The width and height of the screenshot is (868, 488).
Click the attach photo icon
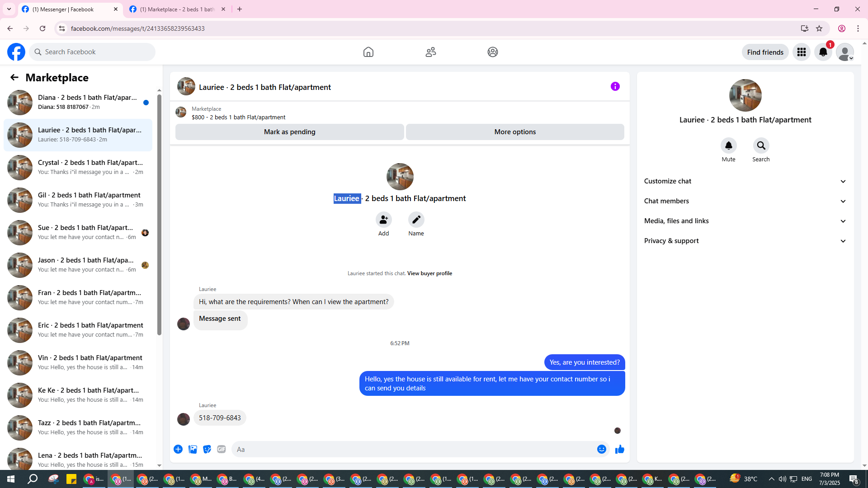[x=193, y=449]
